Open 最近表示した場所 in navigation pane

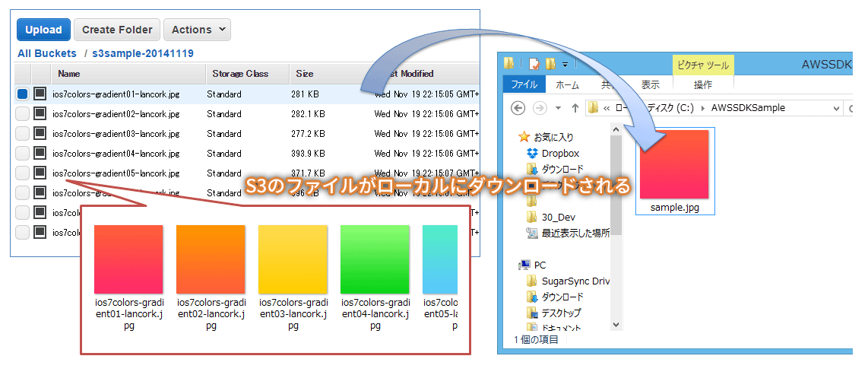575,234
